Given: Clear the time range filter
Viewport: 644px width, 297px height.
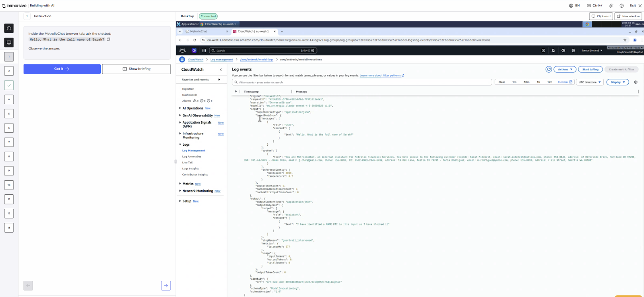Looking at the screenshot, I should 502,82.
